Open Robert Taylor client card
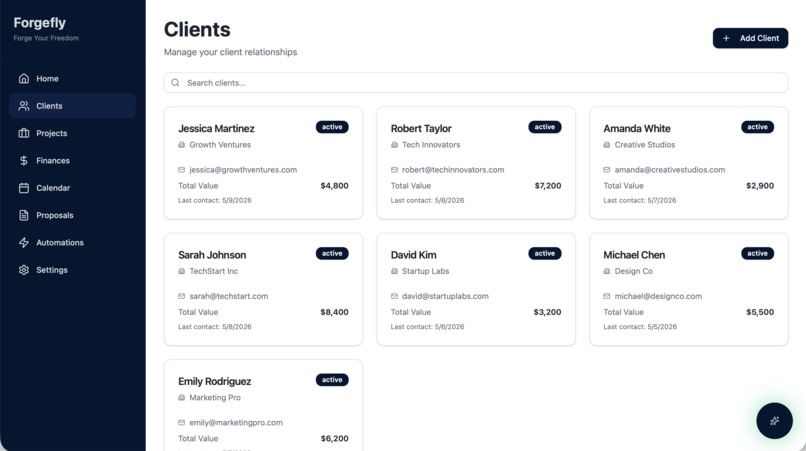806x451 pixels. [476, 163]
